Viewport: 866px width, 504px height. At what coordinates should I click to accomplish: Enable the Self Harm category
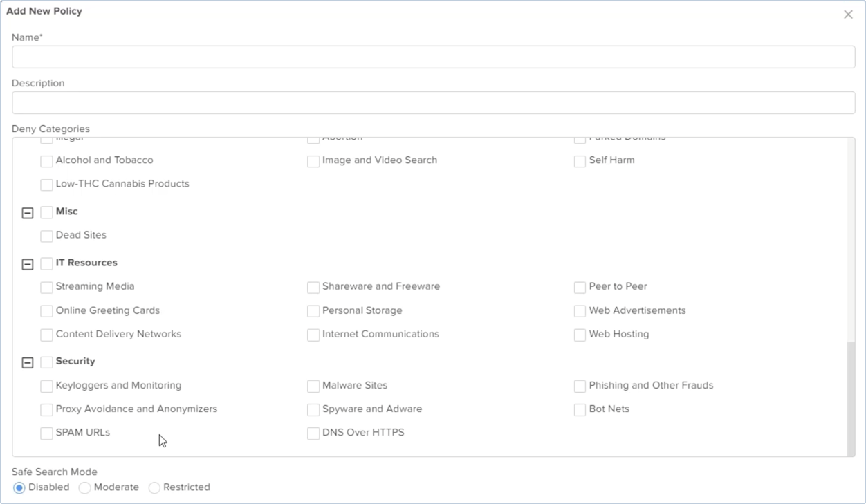tap(580, 160)
